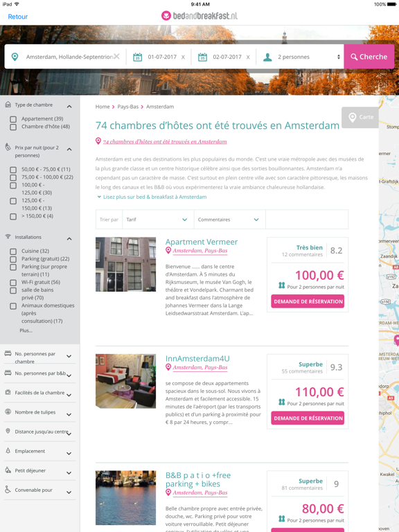This screenshot has width=399, height=532.
Task: Go to Pays-Bas breadcrumb
Action: pos(128,107)
